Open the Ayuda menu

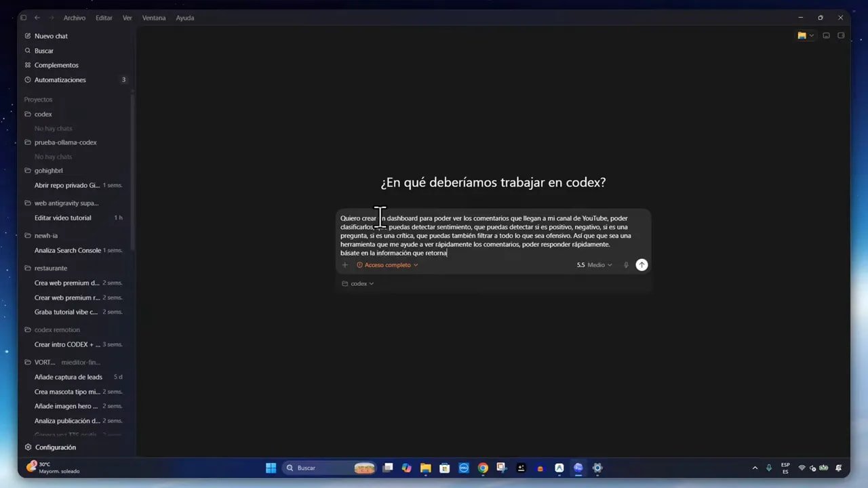(x=185, y=18)
